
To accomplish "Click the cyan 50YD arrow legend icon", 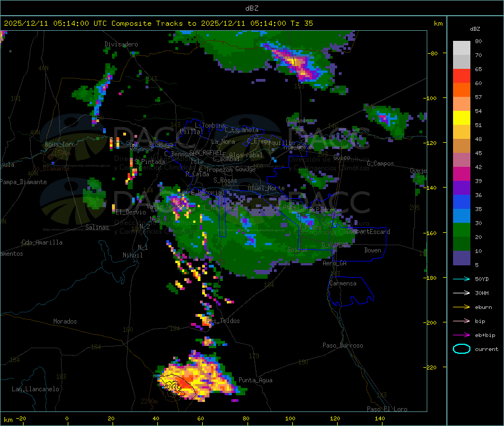I will (x=461, y=279).
